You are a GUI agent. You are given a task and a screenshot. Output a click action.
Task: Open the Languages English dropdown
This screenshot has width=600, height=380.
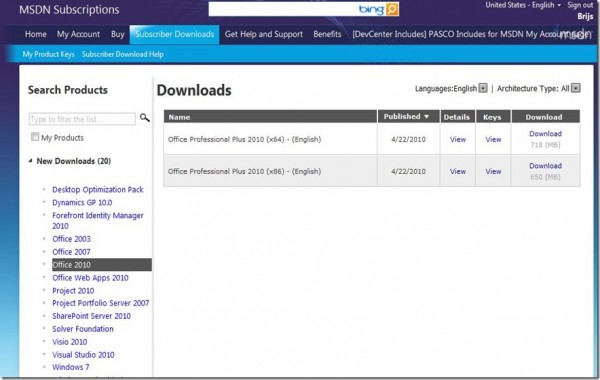pos(483,88)
